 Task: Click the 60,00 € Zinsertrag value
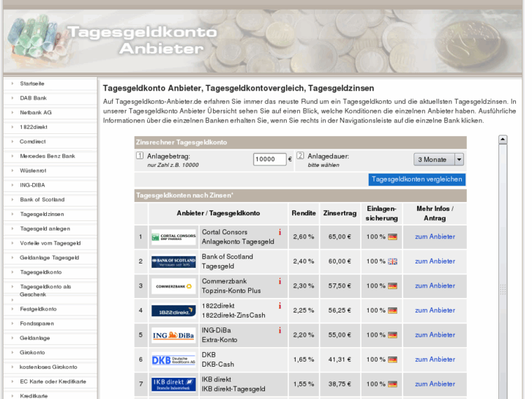click(340, 261)
